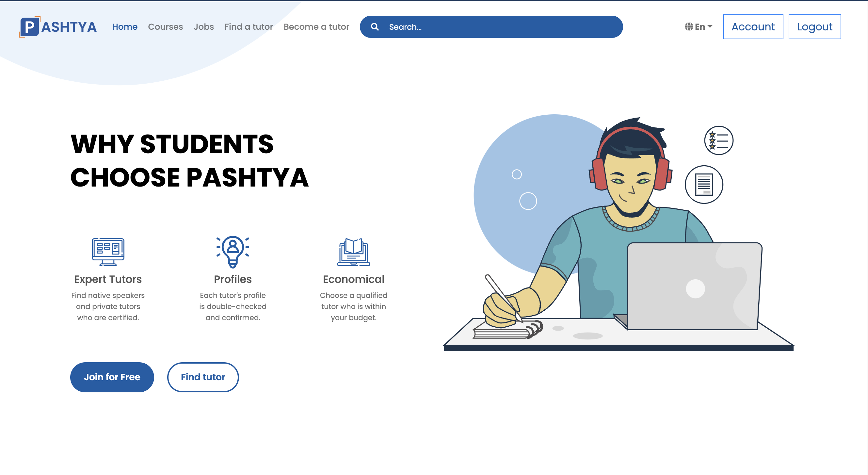The height and width of the screenshot is (475, 868).
Task: Focus the Search input field
Action: click(x=491, y=27)
